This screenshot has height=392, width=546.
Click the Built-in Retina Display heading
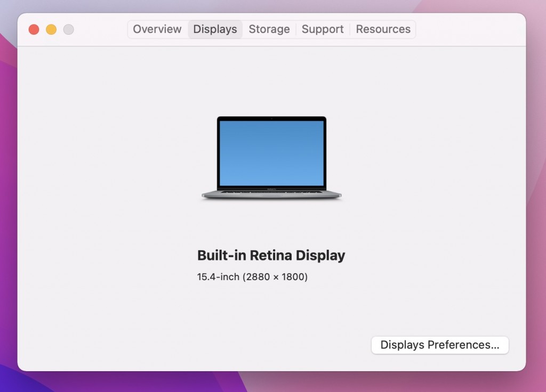click(x=271, y=255)
